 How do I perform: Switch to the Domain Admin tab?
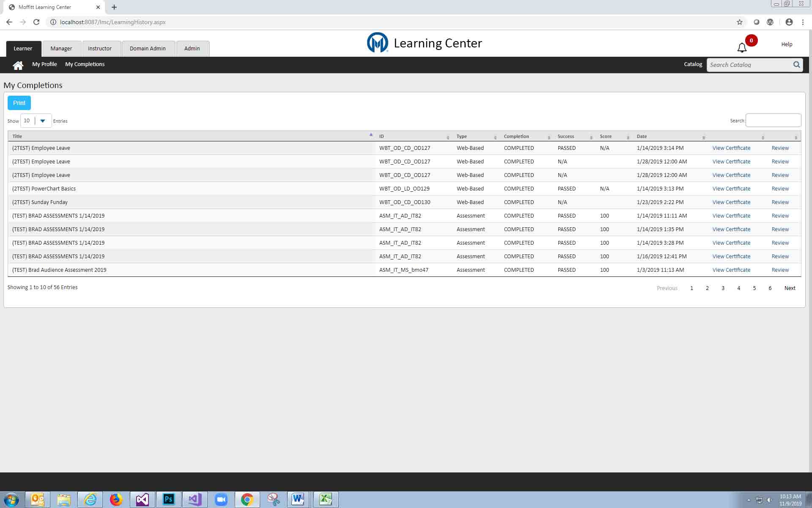tap(148, 49)
